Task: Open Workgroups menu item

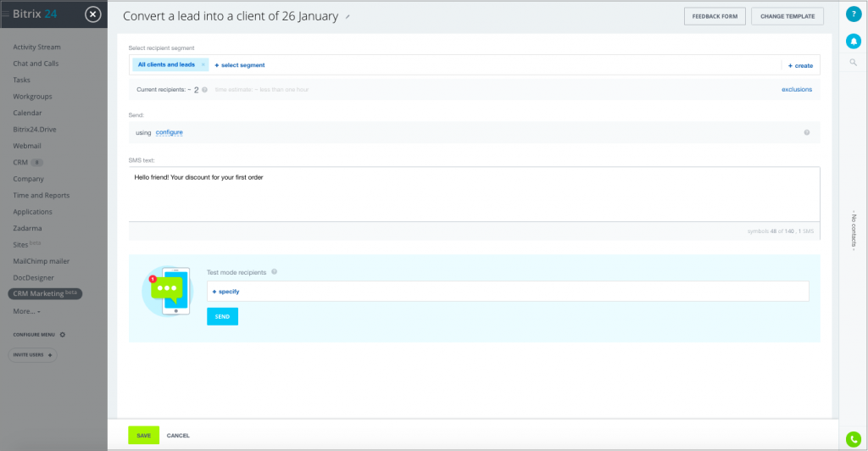Action: point(32,97)
